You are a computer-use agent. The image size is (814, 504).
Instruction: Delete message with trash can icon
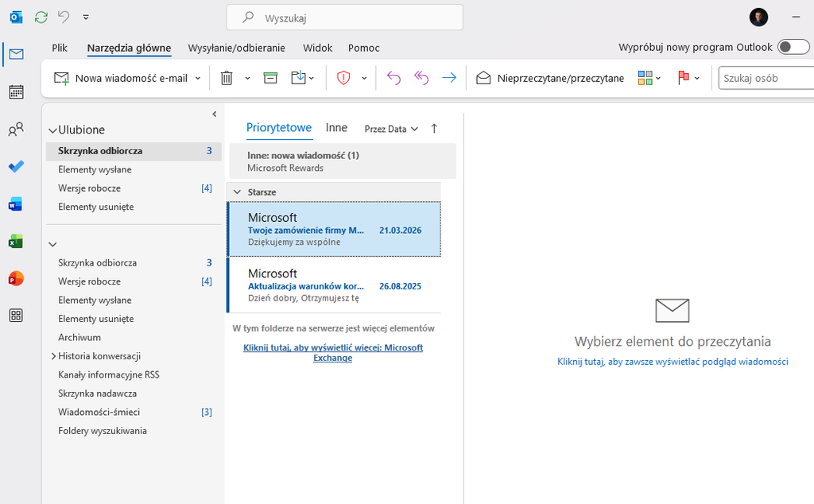tap(227, 78)
